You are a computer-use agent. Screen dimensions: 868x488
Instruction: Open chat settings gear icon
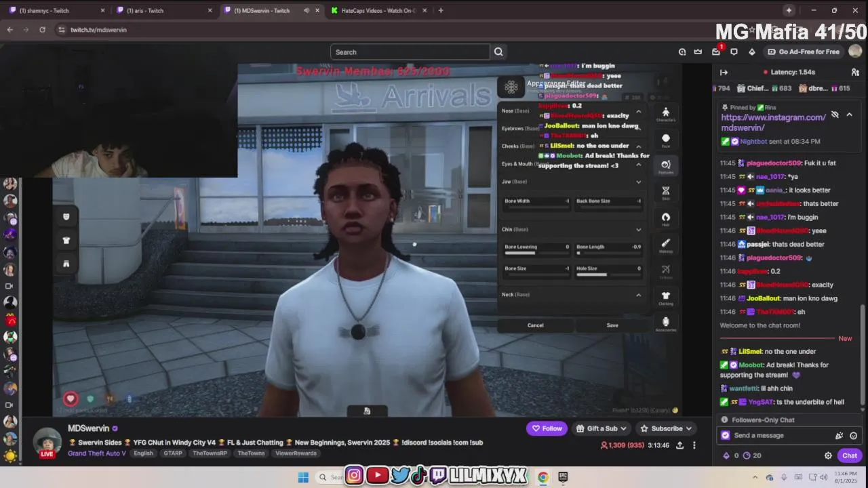click(x=828, y=455)
